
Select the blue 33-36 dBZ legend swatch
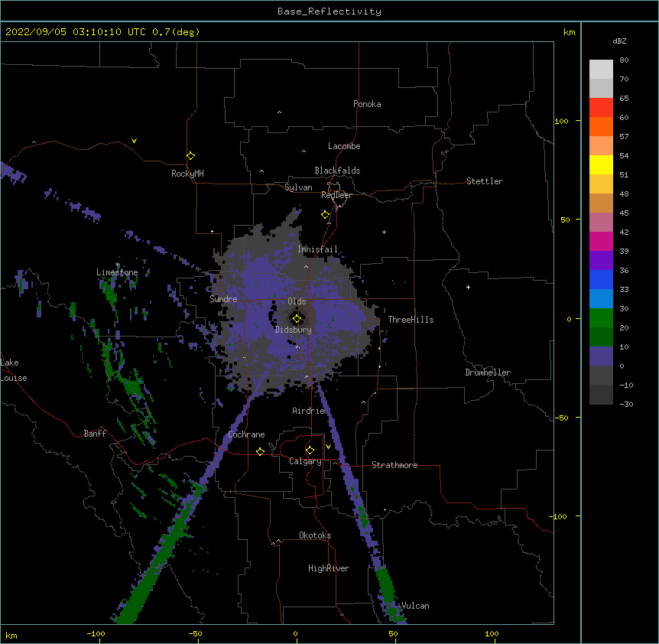click(601, 279)
